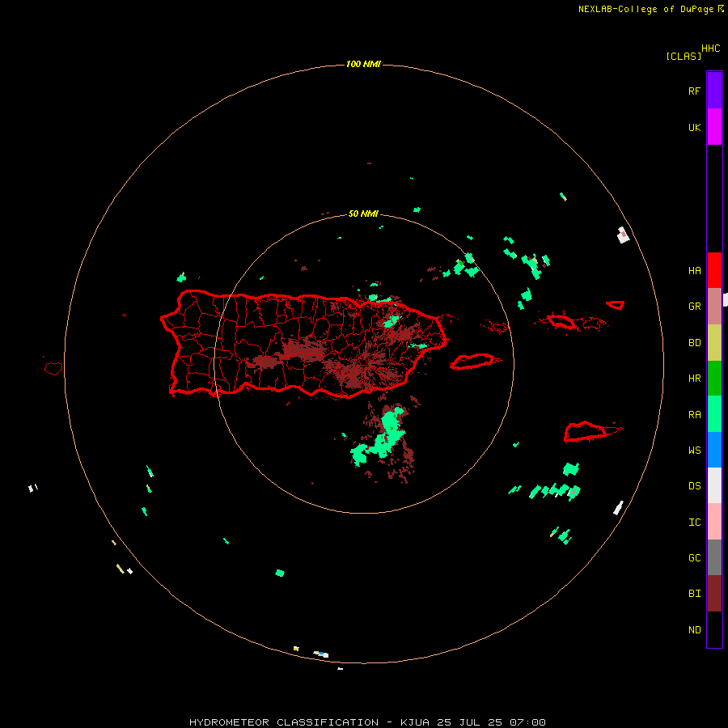Click the magenta UK legend swatch
The height and width of the screenshot is (728, 728).
tap(714, 127)
